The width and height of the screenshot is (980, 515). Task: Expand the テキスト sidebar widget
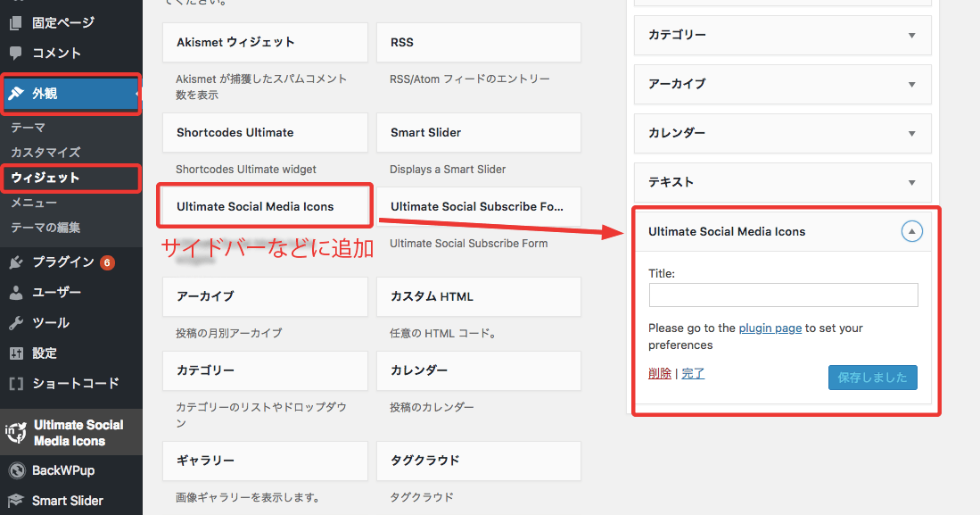point(911,182)
